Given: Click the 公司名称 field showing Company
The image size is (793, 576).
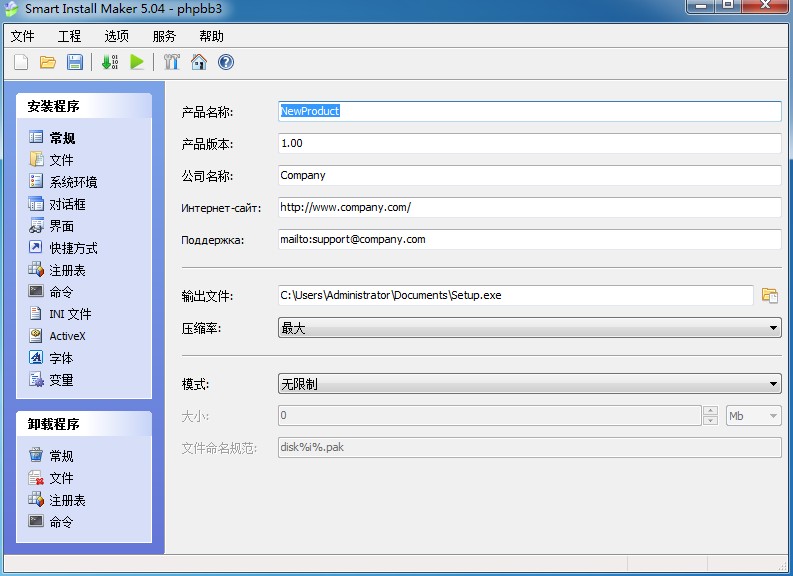Looking at the screenshot, I should pyautogui.click(x=530, y=175).
